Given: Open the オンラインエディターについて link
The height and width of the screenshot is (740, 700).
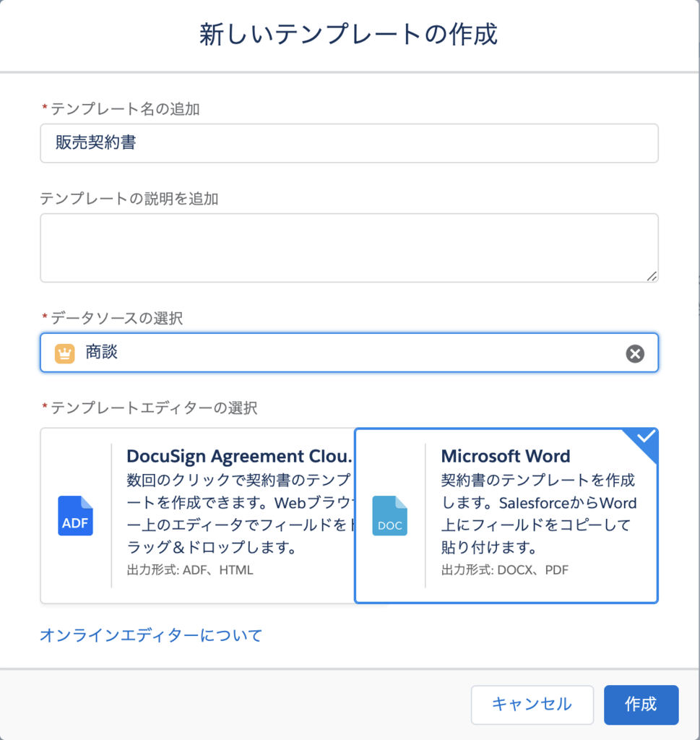Looking at the screenshot, I should pos(151,635).
